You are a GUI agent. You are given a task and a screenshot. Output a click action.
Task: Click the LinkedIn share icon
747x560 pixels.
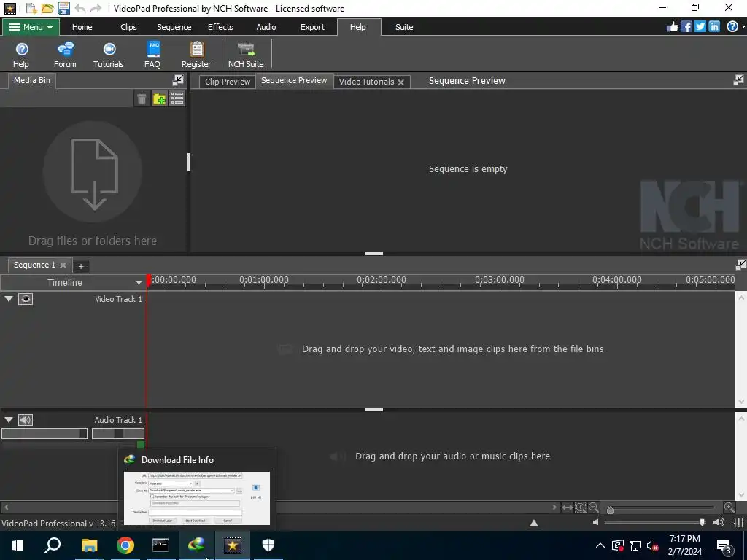pyautogui.click(x=713, y=27)
